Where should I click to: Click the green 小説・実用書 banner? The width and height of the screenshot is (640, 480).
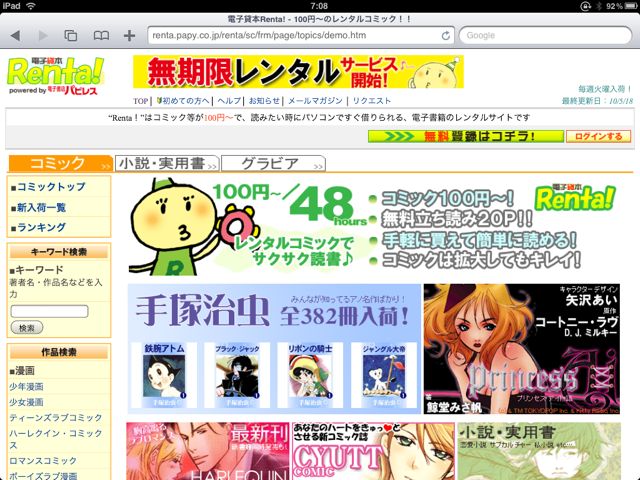pos(539,451)
